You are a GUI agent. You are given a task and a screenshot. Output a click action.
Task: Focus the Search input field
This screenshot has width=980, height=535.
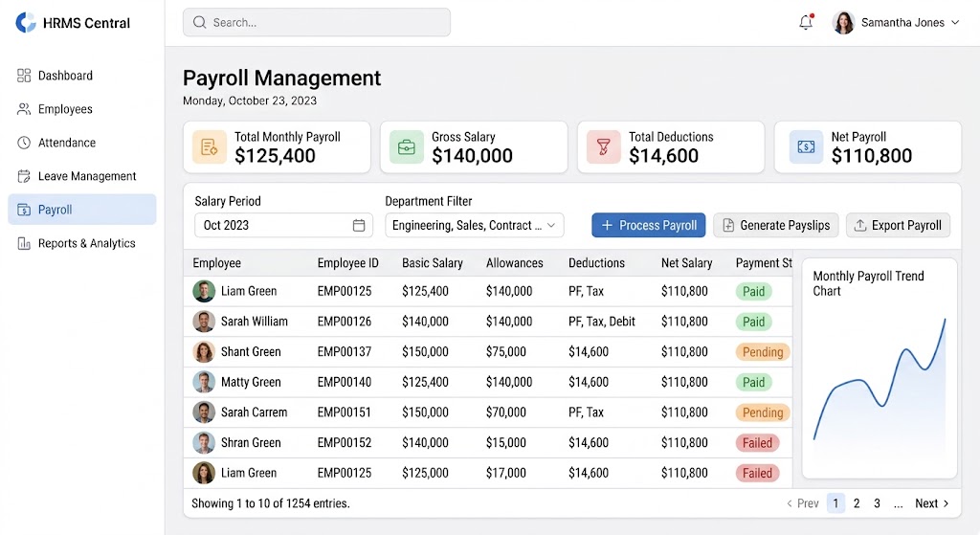(316, 23)
